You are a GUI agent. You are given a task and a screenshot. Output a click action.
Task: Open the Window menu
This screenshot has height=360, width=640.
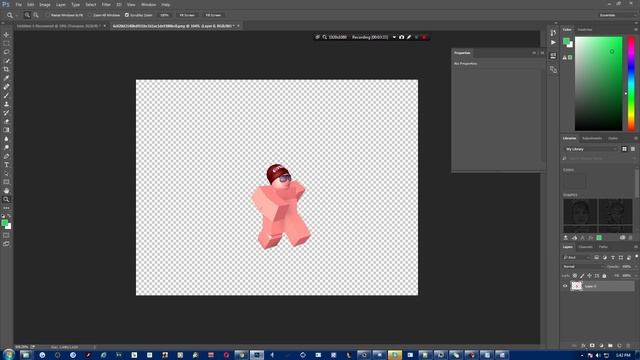(149, 4)
